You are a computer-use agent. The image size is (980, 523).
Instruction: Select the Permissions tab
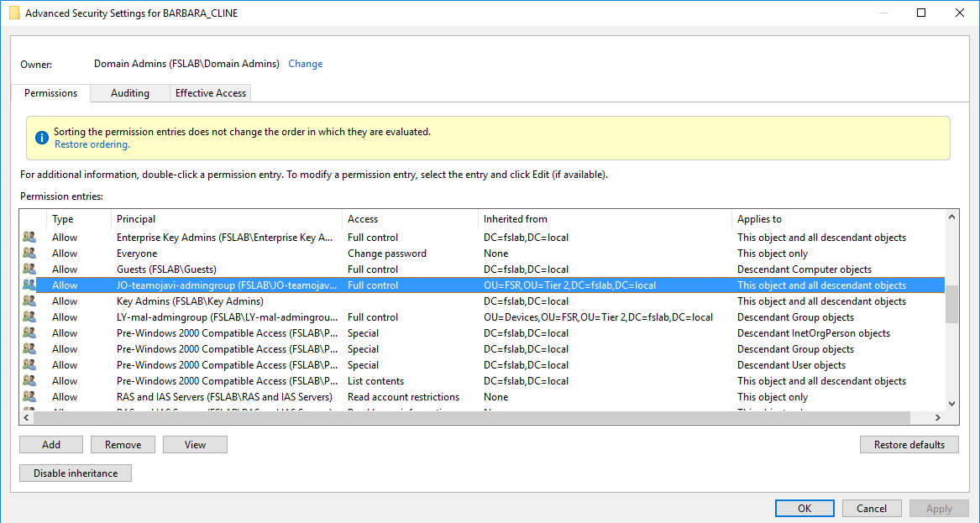point(50,93)
